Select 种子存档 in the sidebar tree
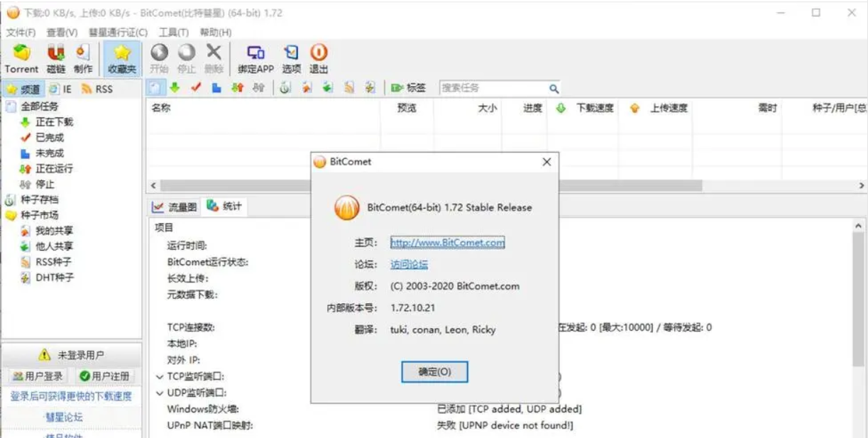Screen dimensions: 868x438 pos(40,199)
